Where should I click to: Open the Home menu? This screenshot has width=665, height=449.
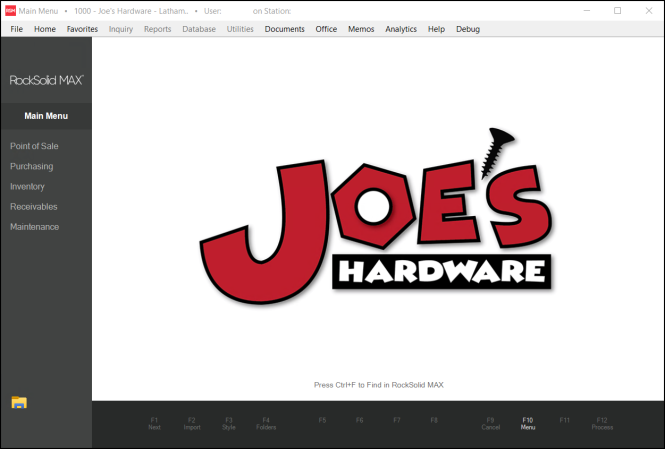pyautogui.click(x=45, y=29)
